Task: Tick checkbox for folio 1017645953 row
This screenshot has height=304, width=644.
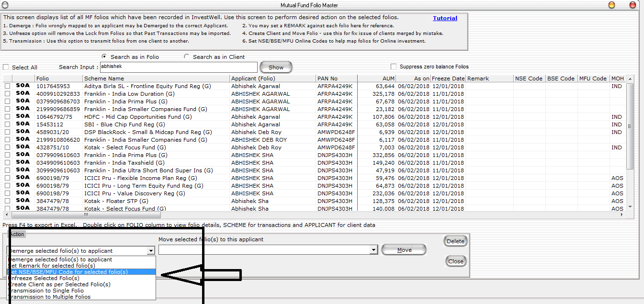Action: (x=8, y=86)
